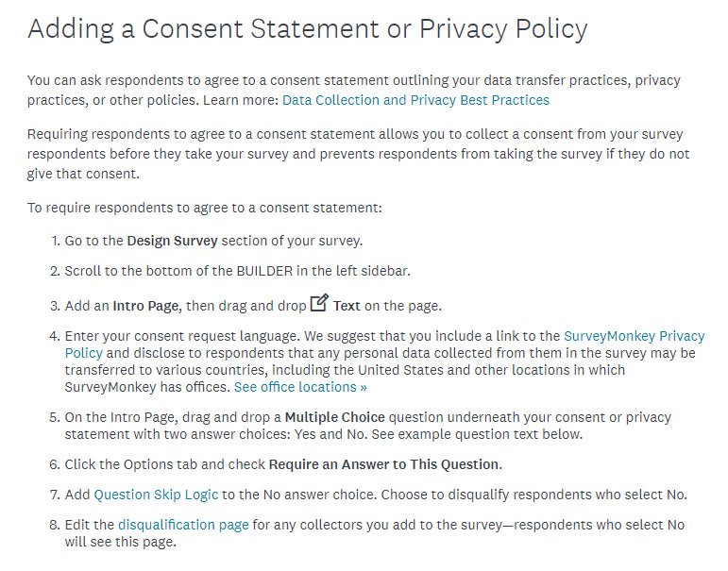728x571 pixels.
Task: Click the paragraph starting 'Requiring respondents to agree'
Action: 358,154
